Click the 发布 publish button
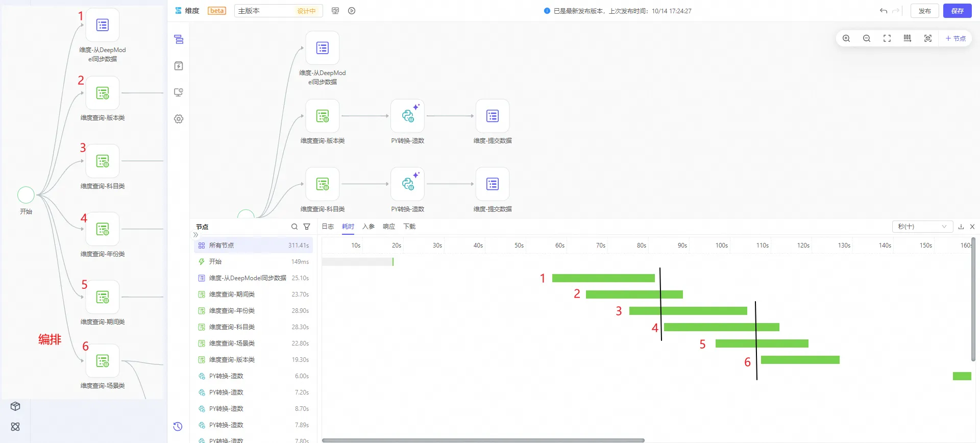 pos(924,11)
